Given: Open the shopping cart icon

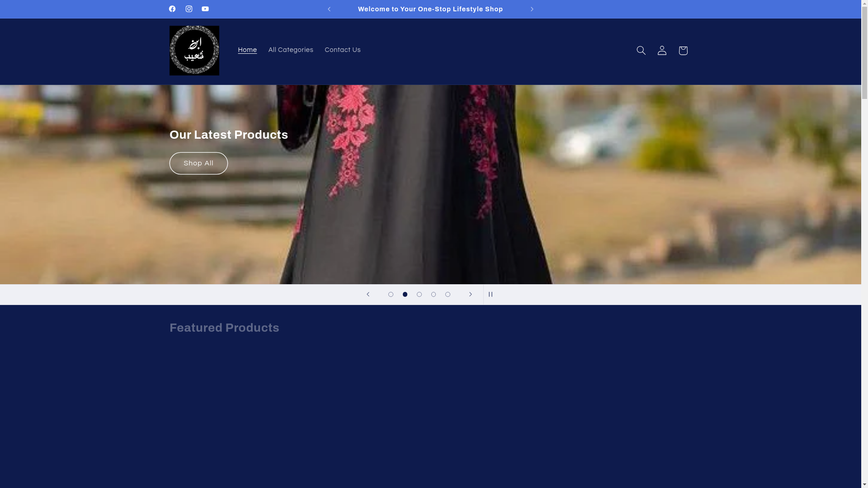Looking at the screenshot, I should coord(683,51).
